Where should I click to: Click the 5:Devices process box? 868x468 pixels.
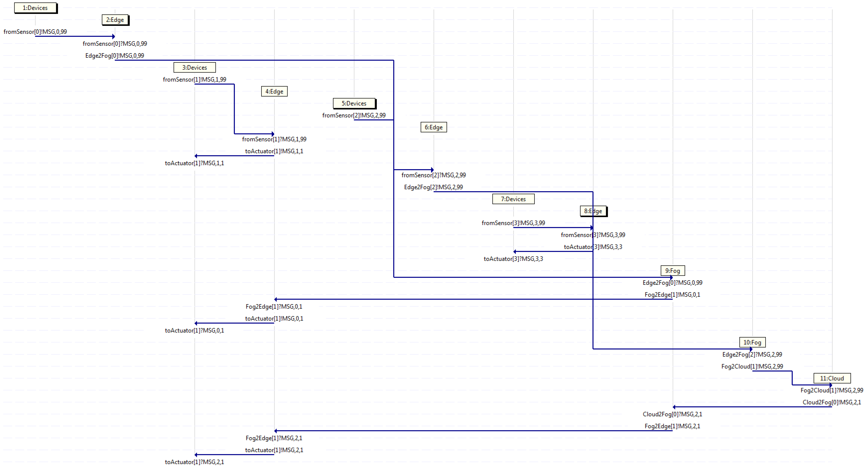354,103
